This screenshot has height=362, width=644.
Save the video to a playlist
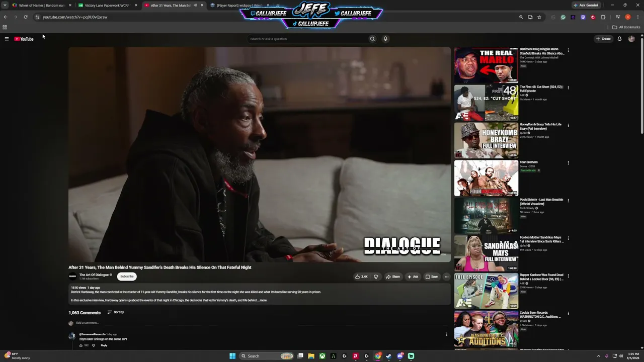click(x=432, y=277)
